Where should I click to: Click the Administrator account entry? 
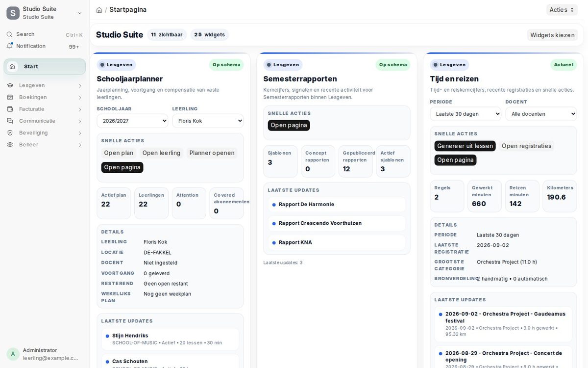45,354
